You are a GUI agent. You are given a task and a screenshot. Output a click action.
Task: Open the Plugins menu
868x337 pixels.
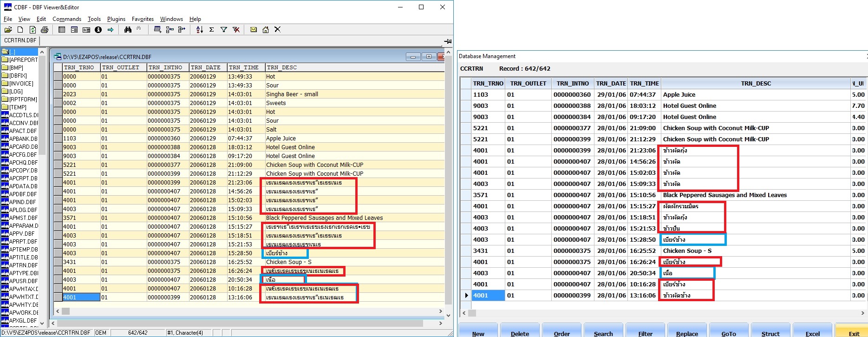coord(116,19)
